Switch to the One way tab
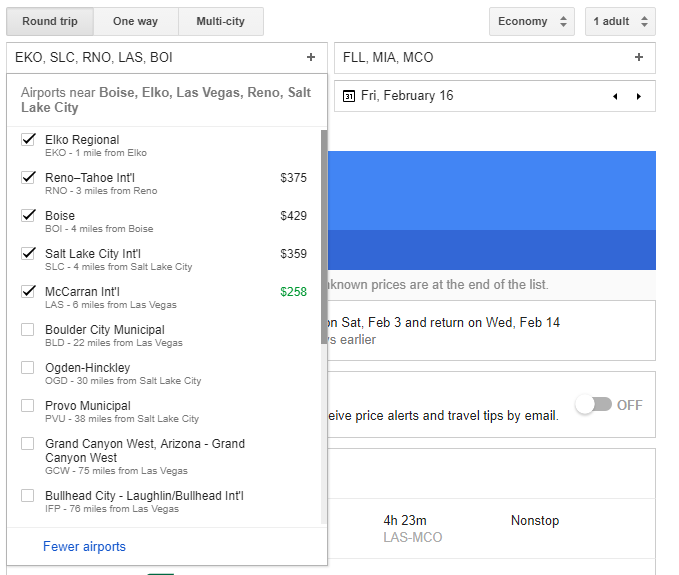The width and height of the screenshot is (679, 575). pos(136,21)
